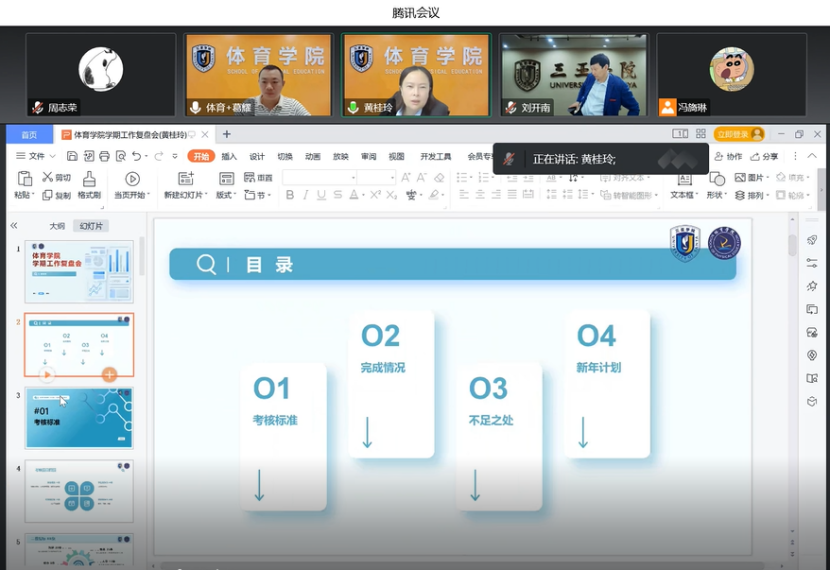
Task: Click the 立即登录 login button
Action: (738, 134)
